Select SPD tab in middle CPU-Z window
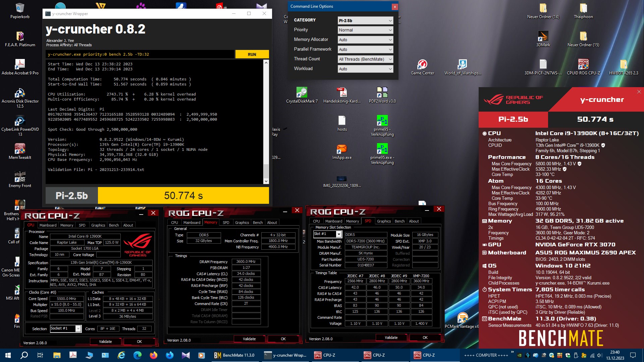 (226, 223)
